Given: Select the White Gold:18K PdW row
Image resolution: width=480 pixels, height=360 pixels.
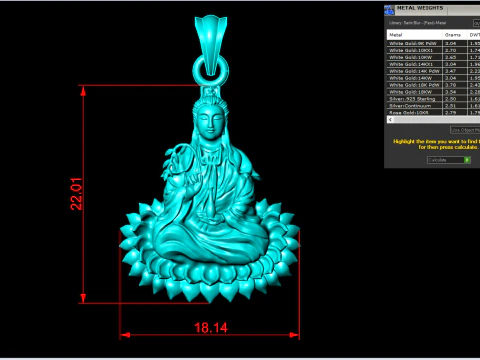Looking at the screenshot, I should click(x=433, y=85).
